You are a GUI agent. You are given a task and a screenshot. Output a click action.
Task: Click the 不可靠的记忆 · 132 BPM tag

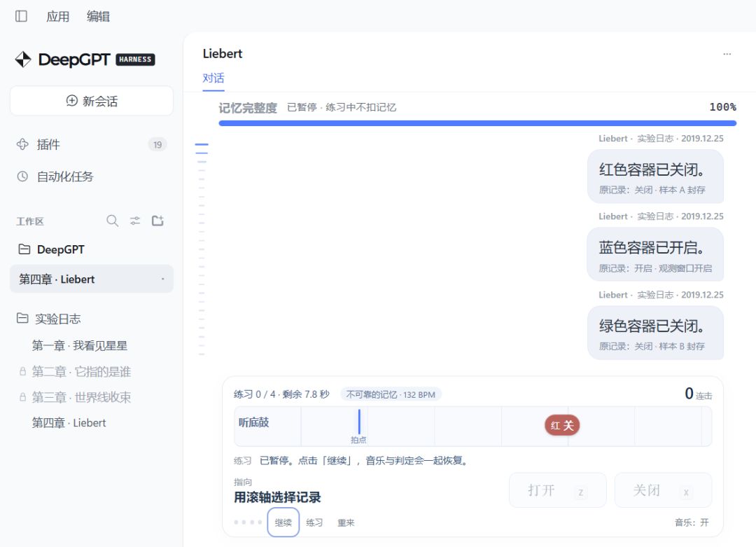[391, 394]
